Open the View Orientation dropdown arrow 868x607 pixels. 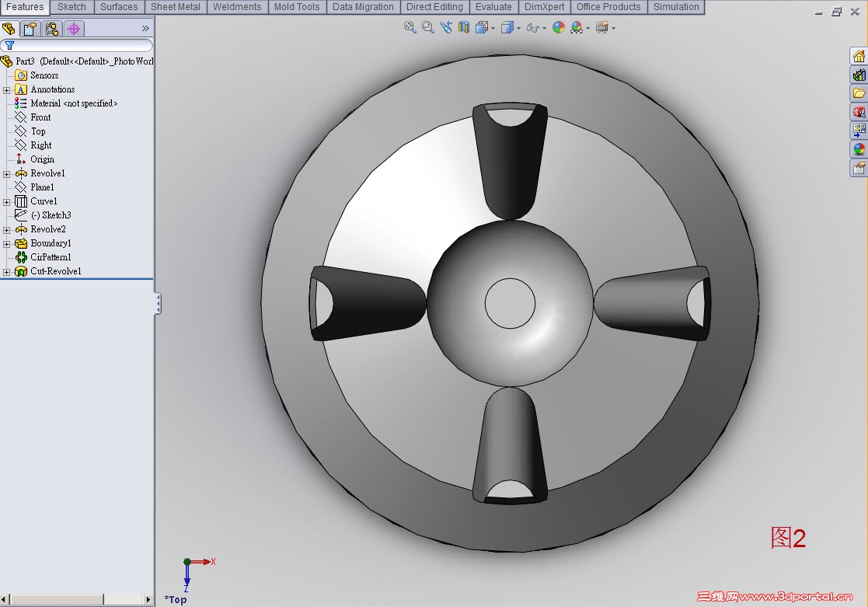(493, 28)
